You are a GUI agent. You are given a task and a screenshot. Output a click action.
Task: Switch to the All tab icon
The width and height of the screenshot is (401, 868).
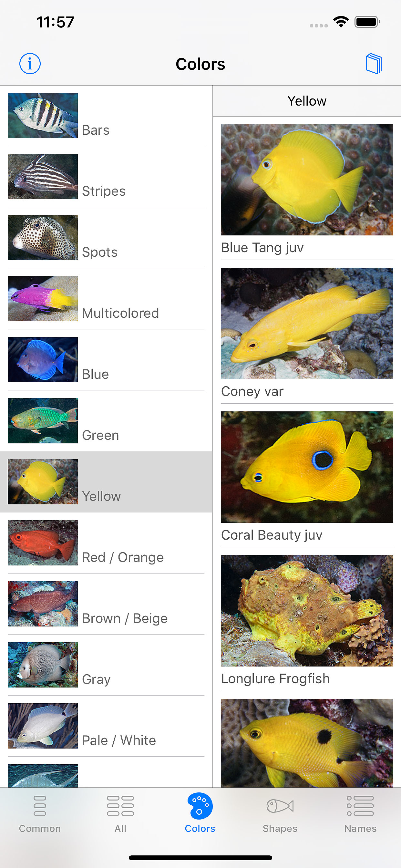[120, 806]
